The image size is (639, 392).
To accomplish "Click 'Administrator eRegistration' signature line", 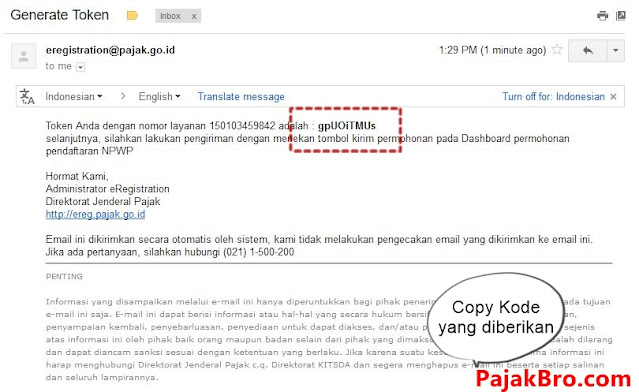I will (x=108, y=189).
